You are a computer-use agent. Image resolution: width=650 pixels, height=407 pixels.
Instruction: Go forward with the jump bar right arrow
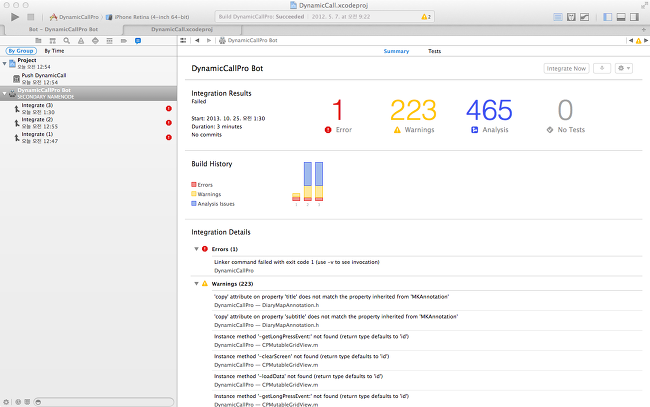click(x=209, y=40)
